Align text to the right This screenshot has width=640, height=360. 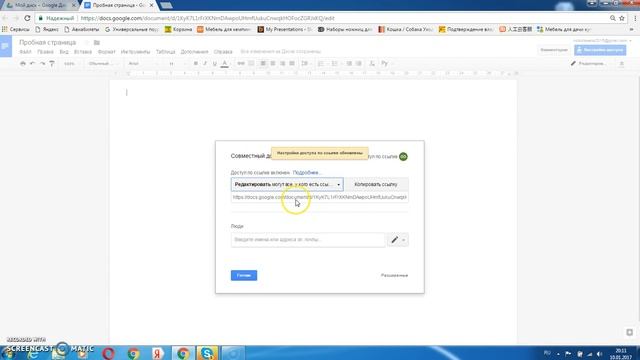pos(282,64)
